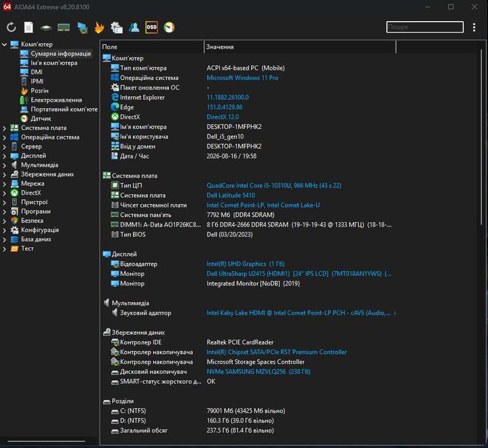Expand the Сервер tree node
488x448 pixels.
point(4,147)
